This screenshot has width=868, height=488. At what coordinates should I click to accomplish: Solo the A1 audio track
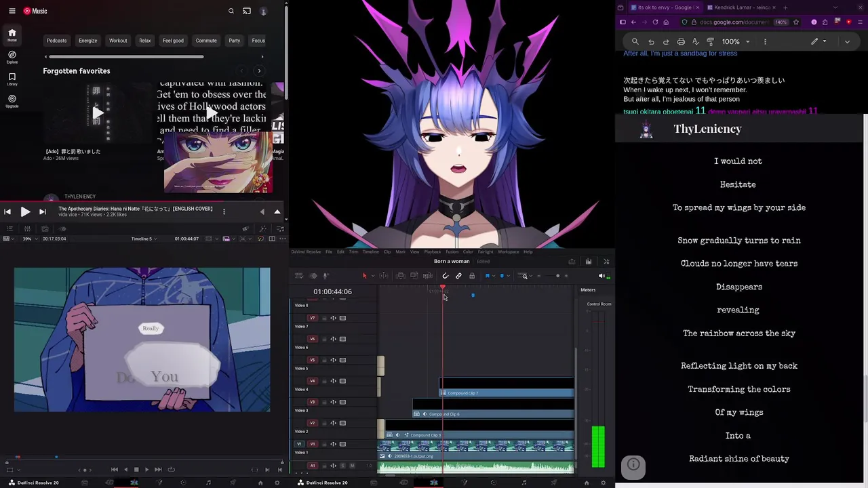coord(342,466)
